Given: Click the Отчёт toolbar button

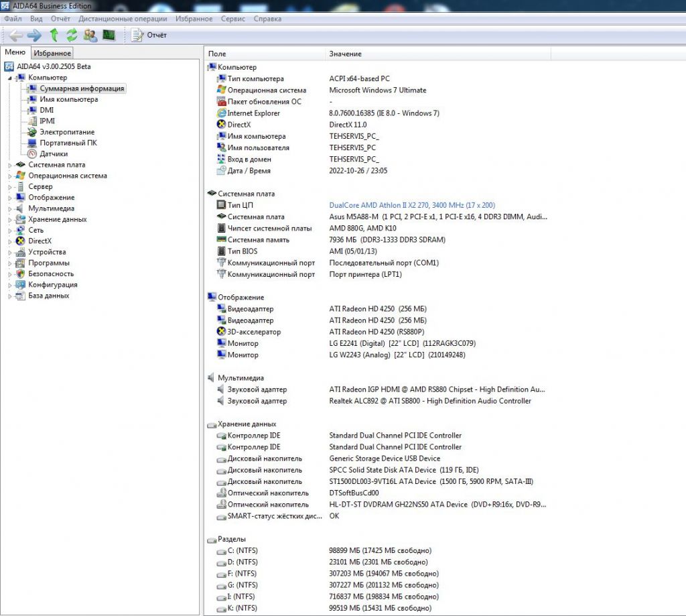Looking at the screenshot, I should [x=149, y=35].
